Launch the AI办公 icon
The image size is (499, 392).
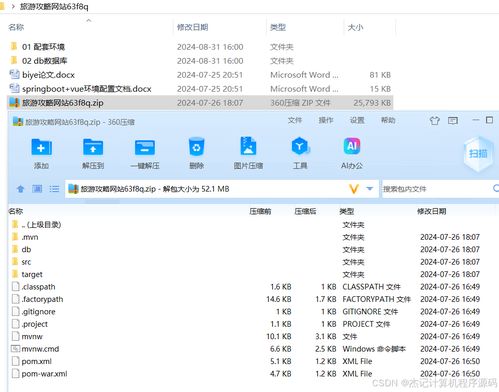tap(352, 146)
